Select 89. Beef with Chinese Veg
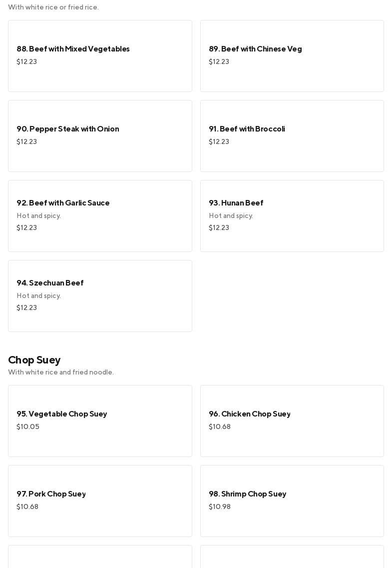Screen dimensions: 392x568 point(292,56)
